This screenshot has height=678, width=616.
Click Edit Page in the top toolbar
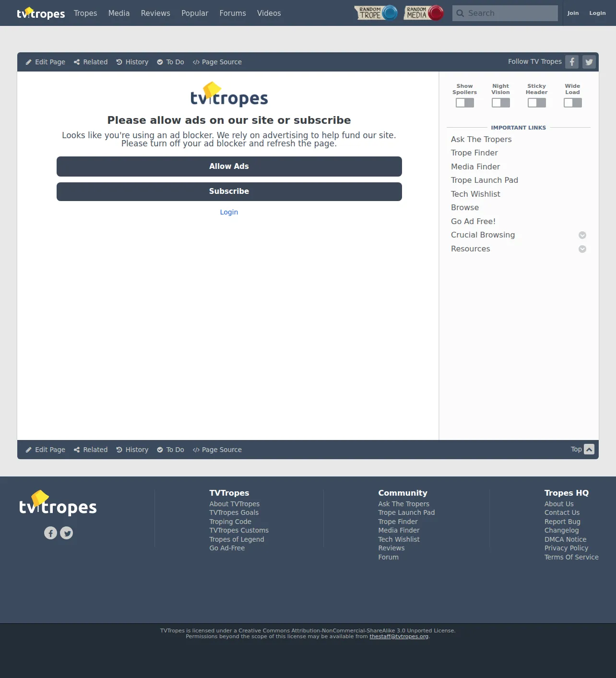click(46, 62)
